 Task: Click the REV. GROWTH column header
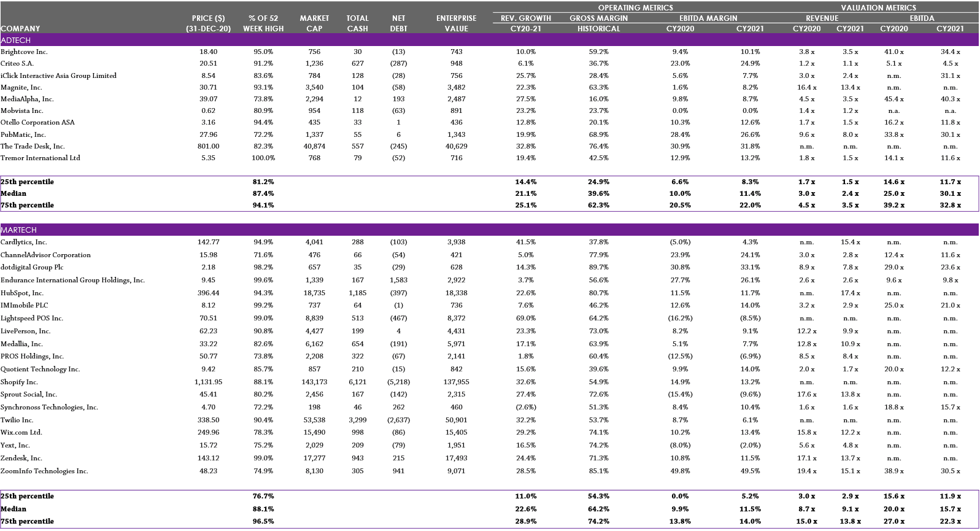(526, 18)
